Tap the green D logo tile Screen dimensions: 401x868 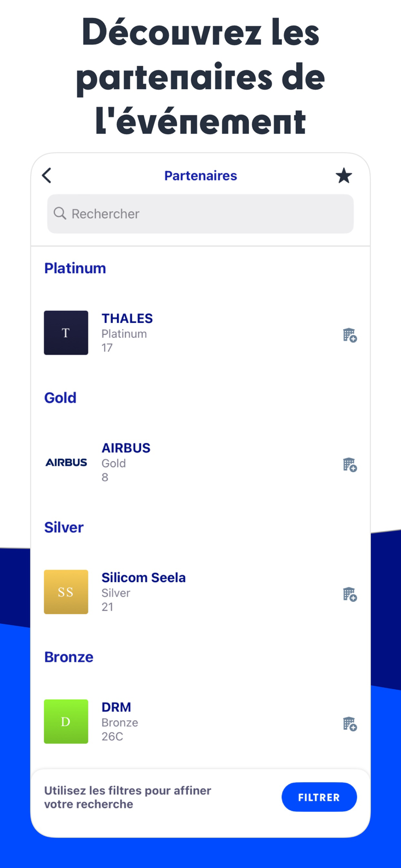(66, 722)
